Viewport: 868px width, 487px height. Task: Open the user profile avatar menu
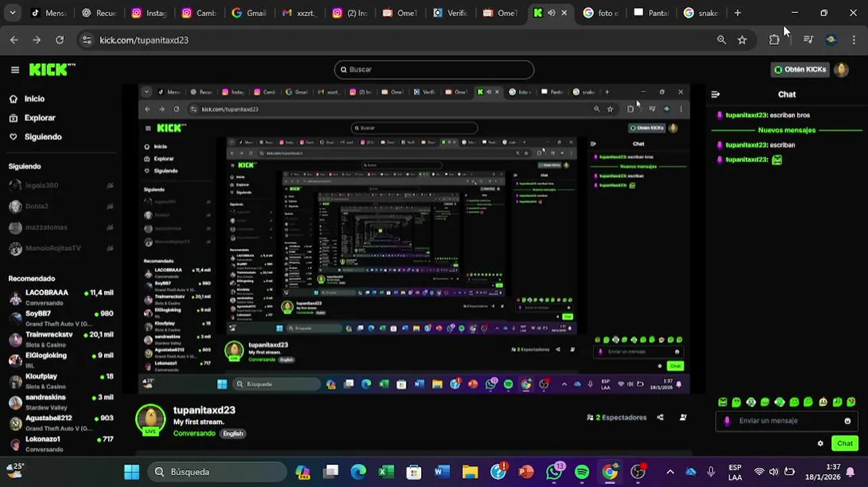pos(842,70)
